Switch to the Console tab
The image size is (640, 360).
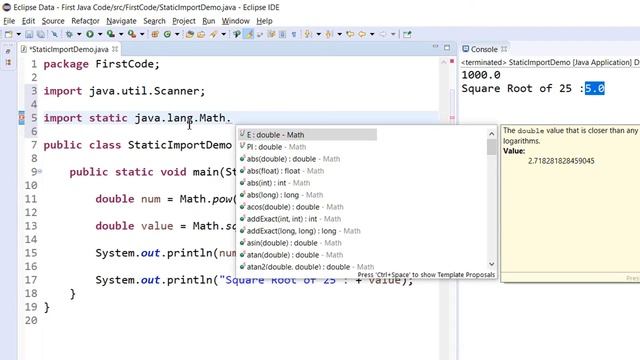[484, 49]
